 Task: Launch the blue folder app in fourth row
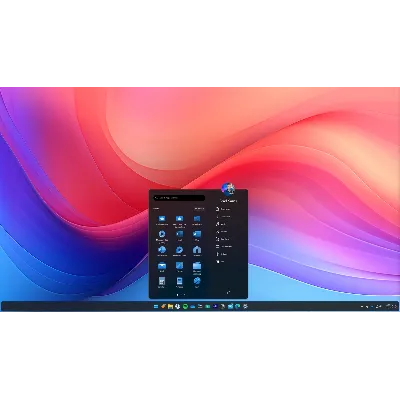point(197,266)
